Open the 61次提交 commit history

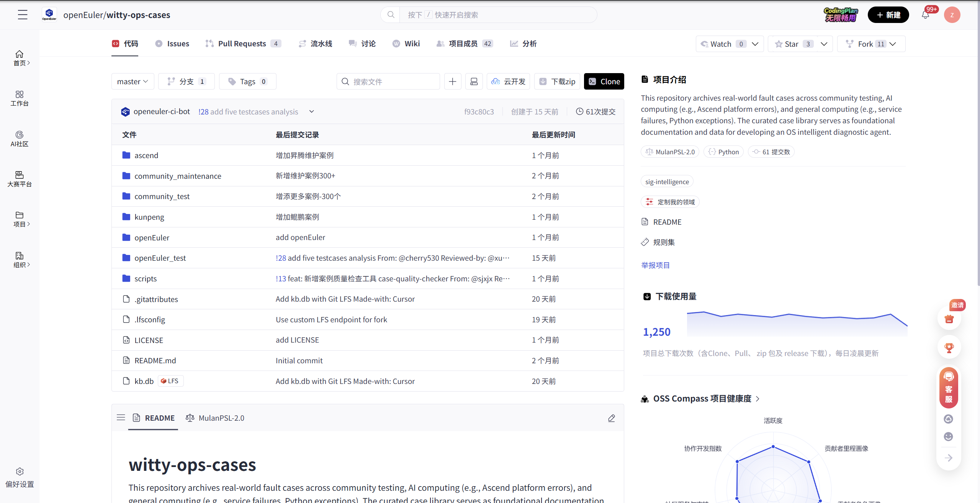[x=596, y=112]
